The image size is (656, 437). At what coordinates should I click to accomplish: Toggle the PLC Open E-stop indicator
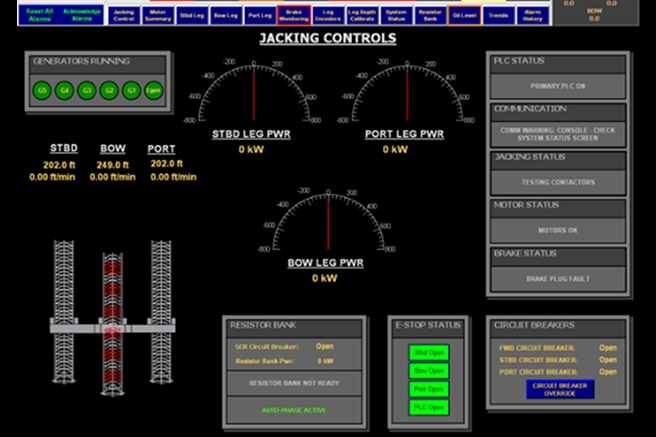pyautogui.click(x=429, y=407)
